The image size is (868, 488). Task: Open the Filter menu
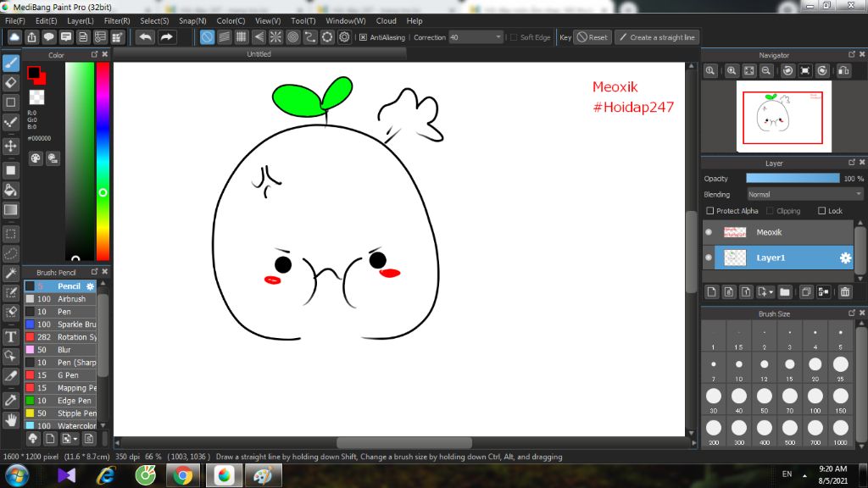click(x=117, y=21)
